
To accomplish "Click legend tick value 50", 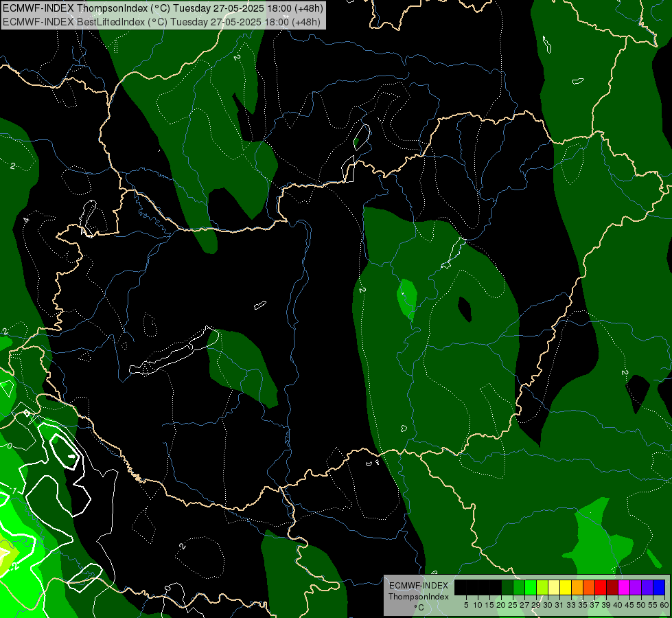I will pos(641,605).
